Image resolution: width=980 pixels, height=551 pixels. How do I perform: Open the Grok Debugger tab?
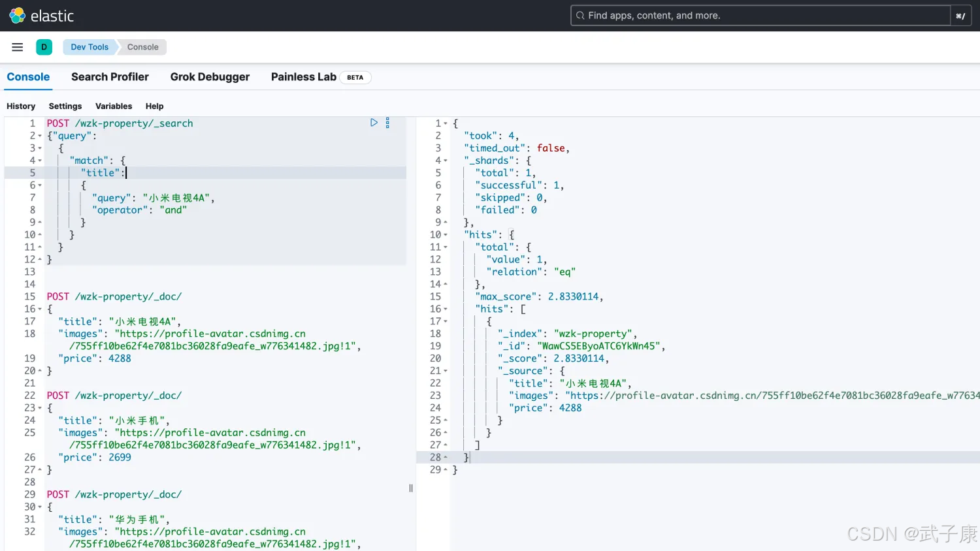coord(210,77)
